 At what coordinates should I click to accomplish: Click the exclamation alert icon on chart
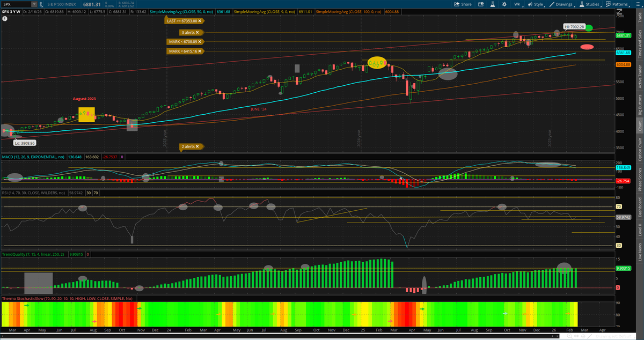coord(4,18)
